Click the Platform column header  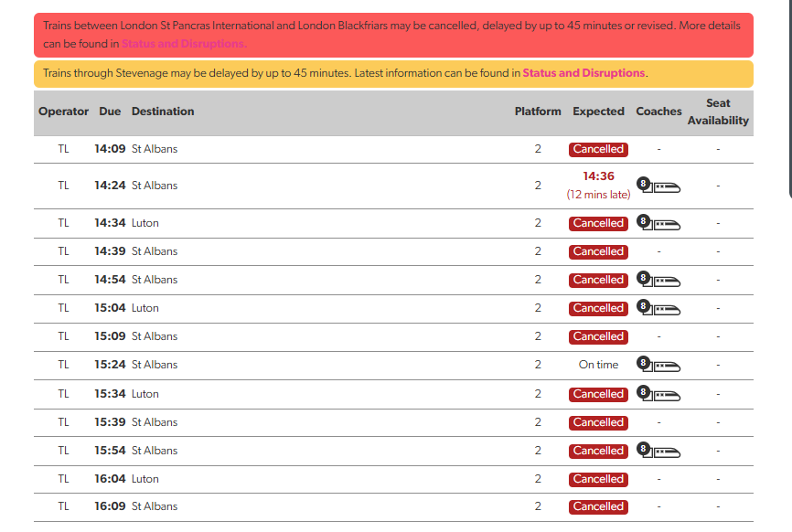[x=538, y=112]
